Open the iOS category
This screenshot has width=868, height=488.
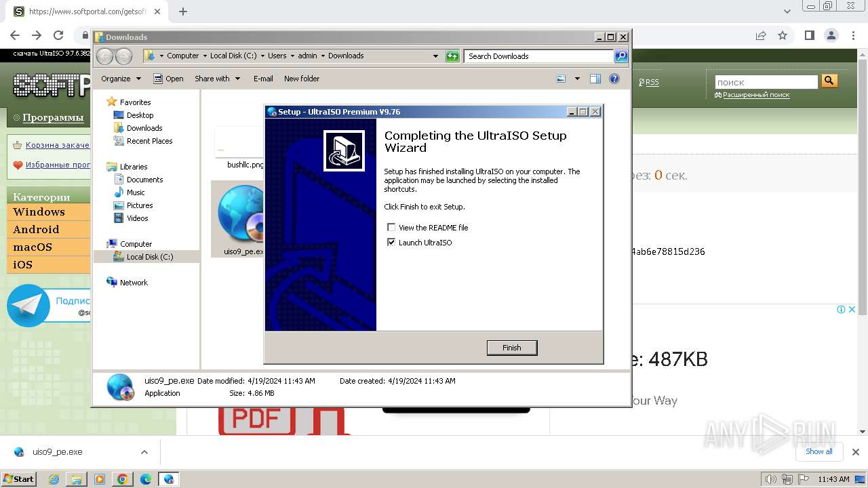48,265
